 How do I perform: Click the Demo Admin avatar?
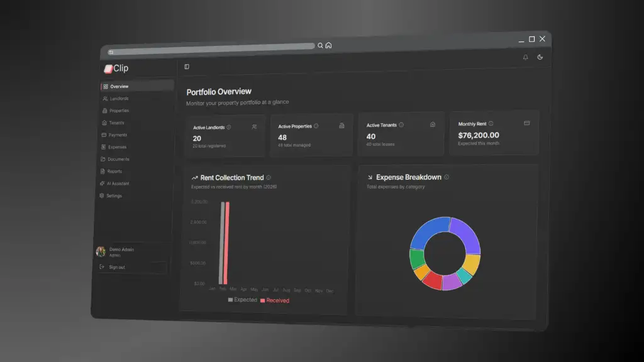(x=101, y=251)
